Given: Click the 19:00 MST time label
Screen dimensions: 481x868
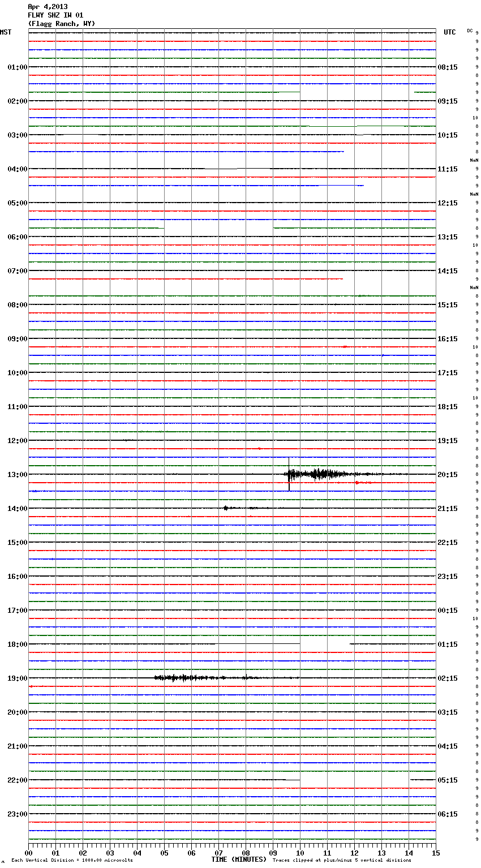Looking at the screenshot, I should pos(17,678).
